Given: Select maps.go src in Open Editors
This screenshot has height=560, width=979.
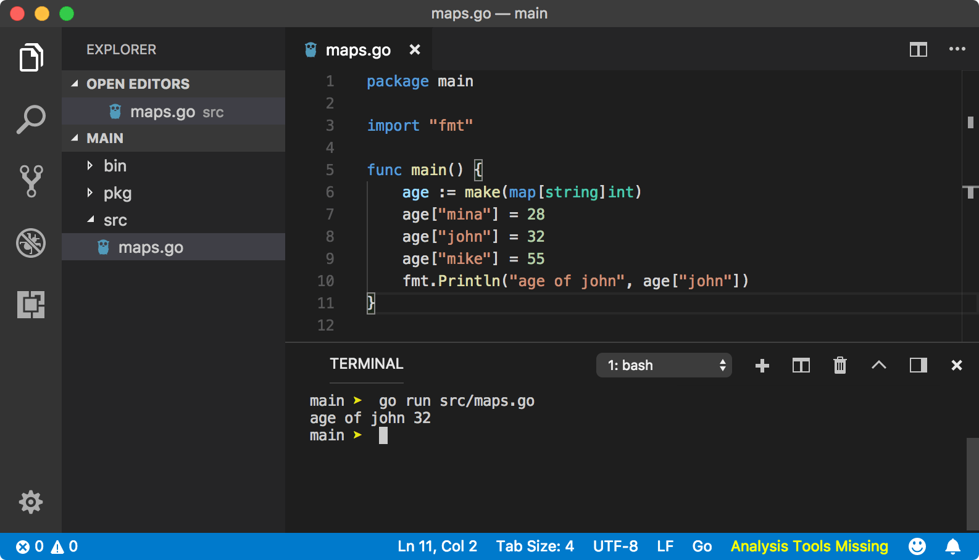Looking at the screenshot, I should click(x=173, y=111).
